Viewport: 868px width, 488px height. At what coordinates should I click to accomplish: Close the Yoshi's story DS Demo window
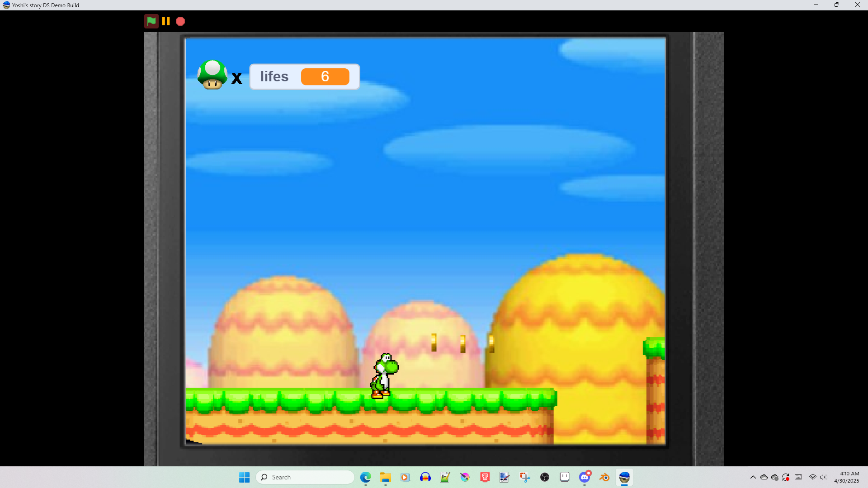[x=858, y=5]
